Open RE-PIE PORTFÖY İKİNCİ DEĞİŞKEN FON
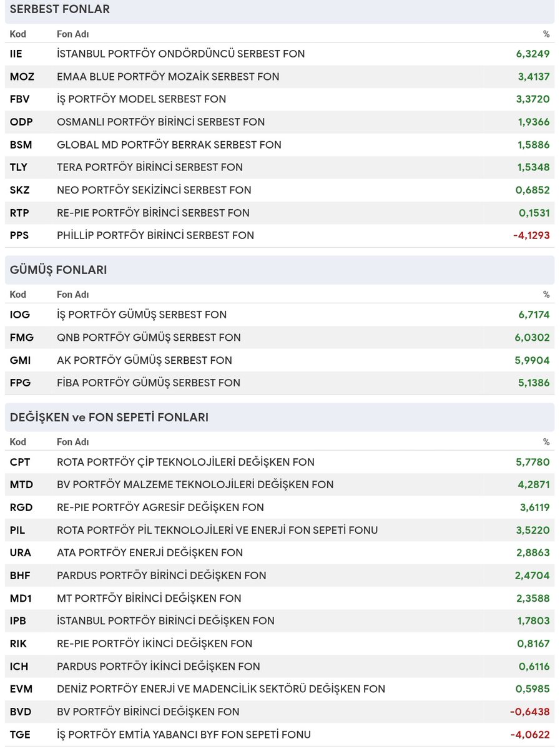 tap(155, 644)
